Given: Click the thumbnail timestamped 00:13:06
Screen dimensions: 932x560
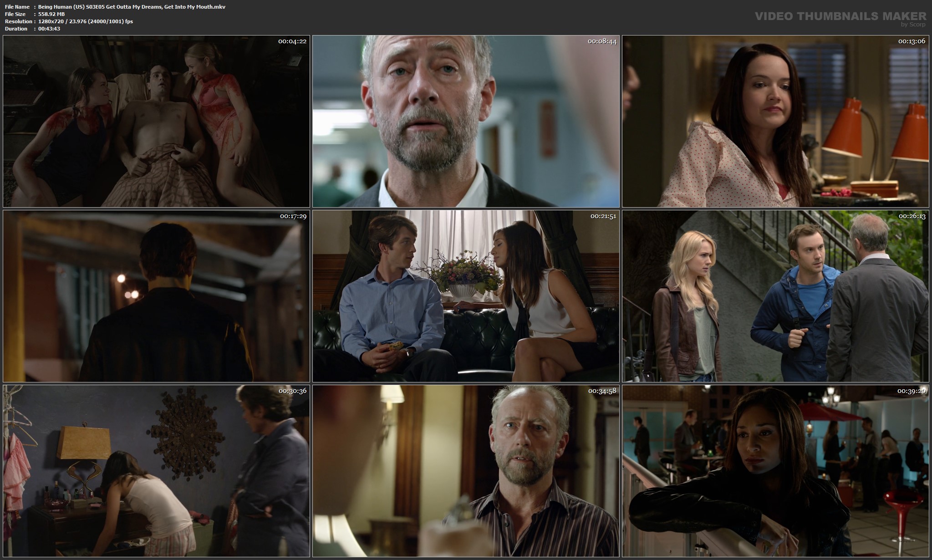Looking at the screenshot, I should (x=775, y=122).
